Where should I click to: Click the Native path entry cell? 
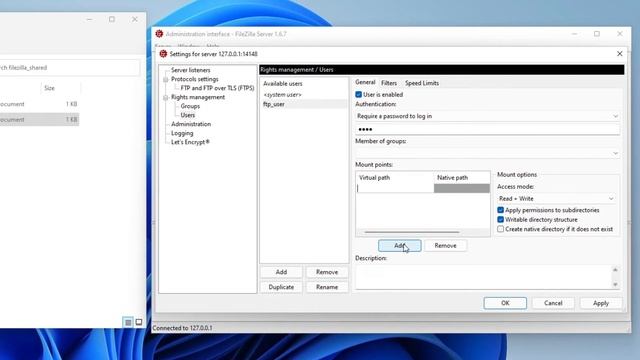[462, 188]
